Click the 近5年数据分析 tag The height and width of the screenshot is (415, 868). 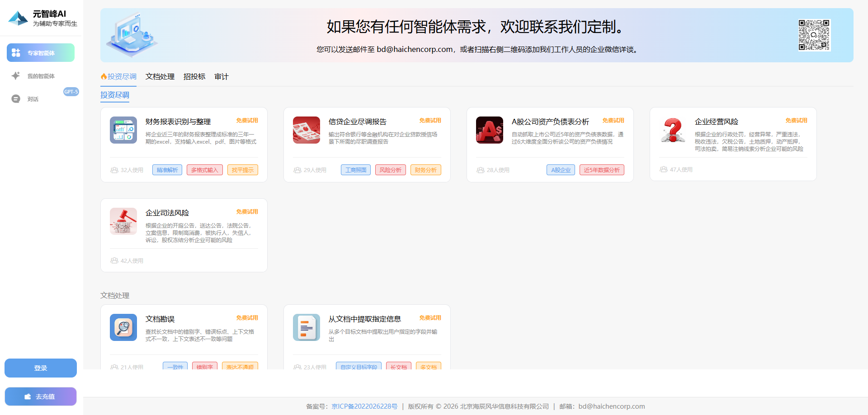tap(602, 170)
